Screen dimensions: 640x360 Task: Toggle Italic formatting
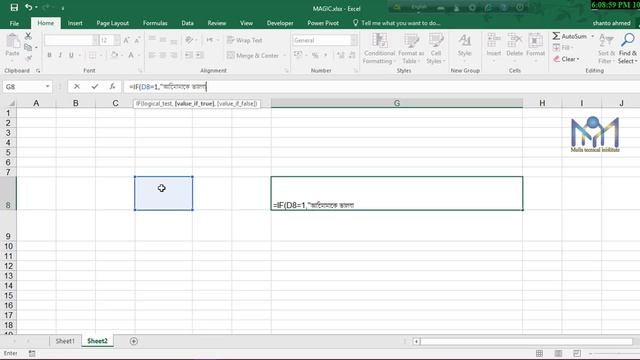pos(60,55)
